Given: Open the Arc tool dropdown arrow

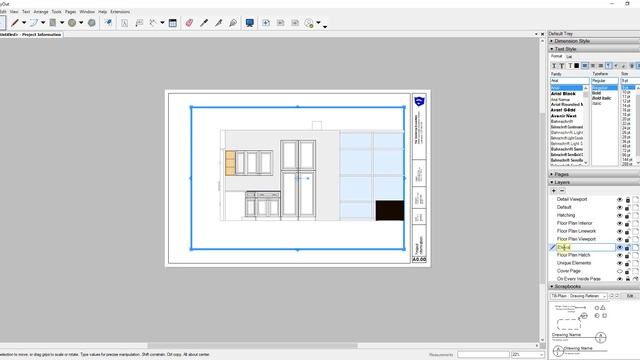Looking at the screenshot, I should pyautogui.click(x=43, y=23).
